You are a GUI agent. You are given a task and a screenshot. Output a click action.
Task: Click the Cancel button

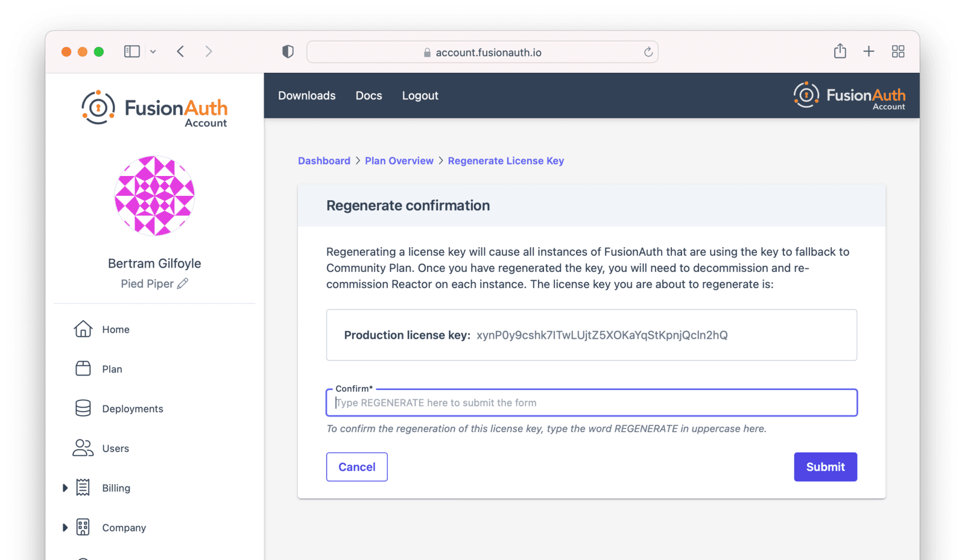point(356,467)
